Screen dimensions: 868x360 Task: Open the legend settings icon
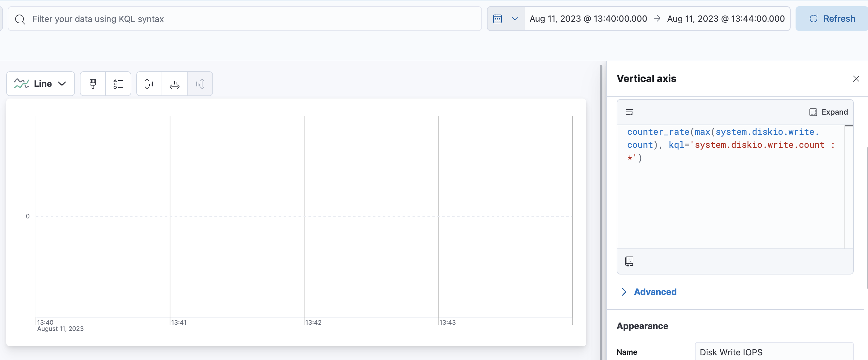pos(118,84)
